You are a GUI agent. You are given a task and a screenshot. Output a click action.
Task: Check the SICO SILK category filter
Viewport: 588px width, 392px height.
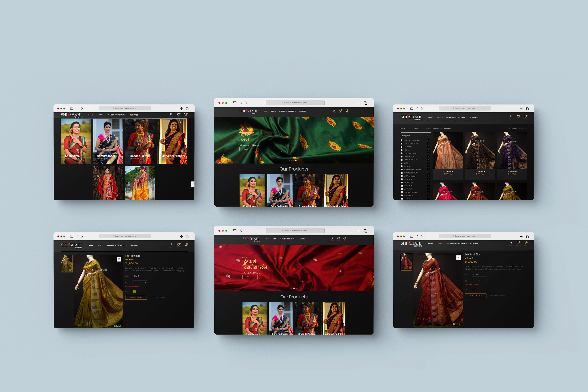pyautogui.click(x=401, y=150)
